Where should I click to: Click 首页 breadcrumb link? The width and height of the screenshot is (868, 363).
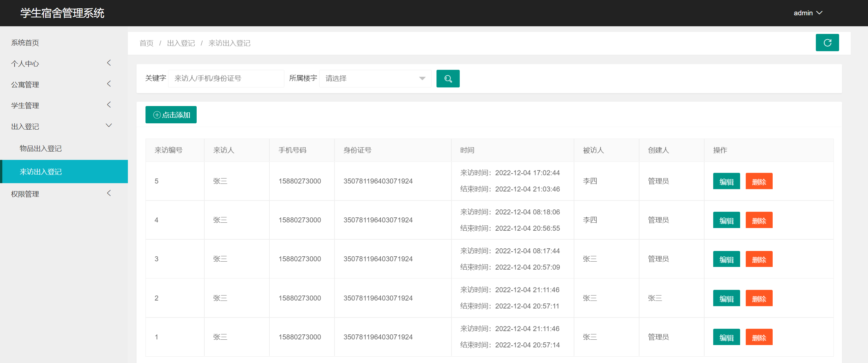(146, 43)
